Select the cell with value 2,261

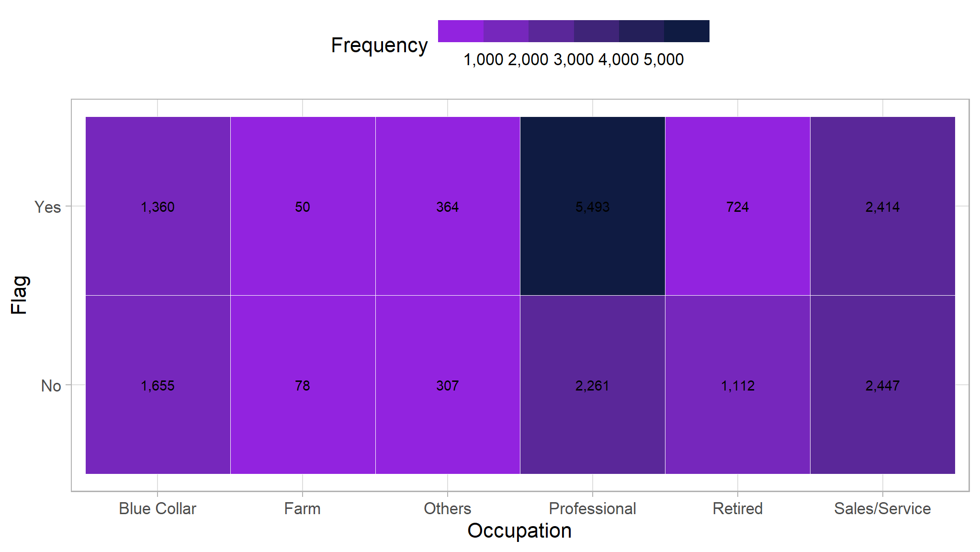coord(592,385)
